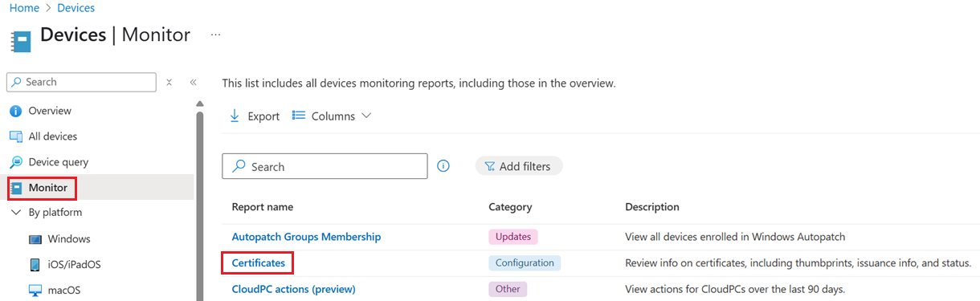Collapse the By platform section chevron

(x=15, y=213)
